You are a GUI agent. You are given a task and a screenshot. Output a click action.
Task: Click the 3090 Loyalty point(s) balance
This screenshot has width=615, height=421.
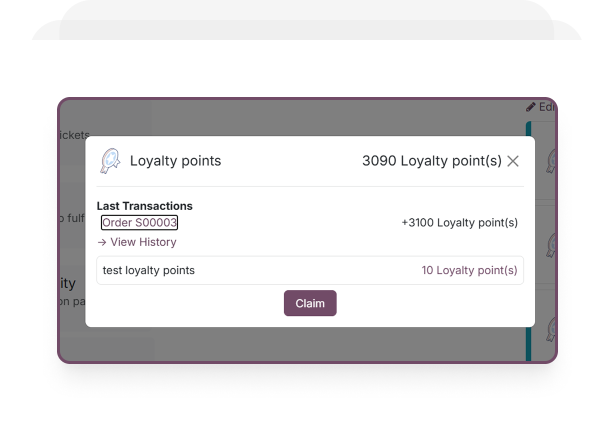tap(431, 161)
